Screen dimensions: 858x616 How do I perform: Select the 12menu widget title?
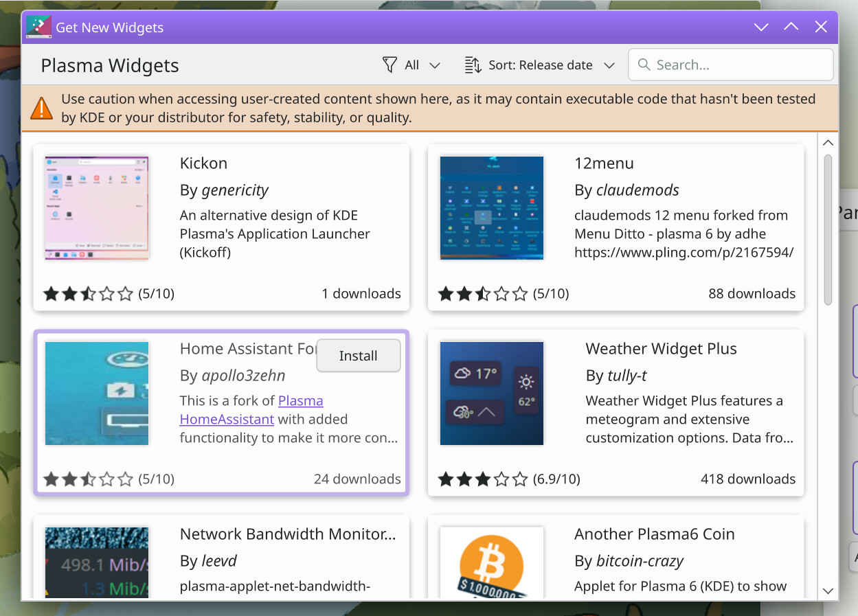604,163
